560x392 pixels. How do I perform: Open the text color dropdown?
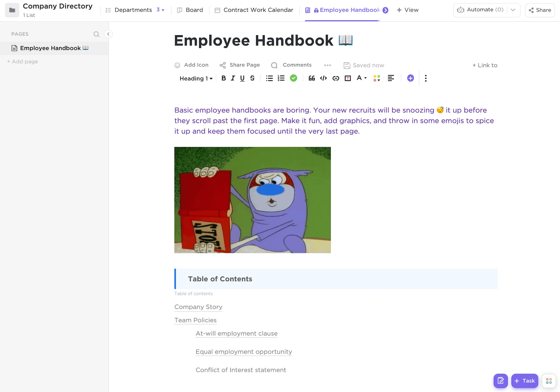362,78
